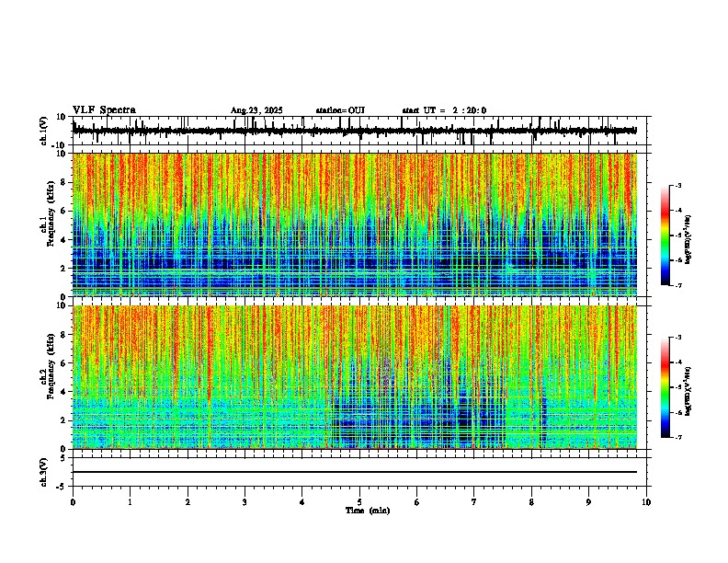Click the 'station=OUJ' label
Screen dimensions: 728x563
[x=340, y=110]
